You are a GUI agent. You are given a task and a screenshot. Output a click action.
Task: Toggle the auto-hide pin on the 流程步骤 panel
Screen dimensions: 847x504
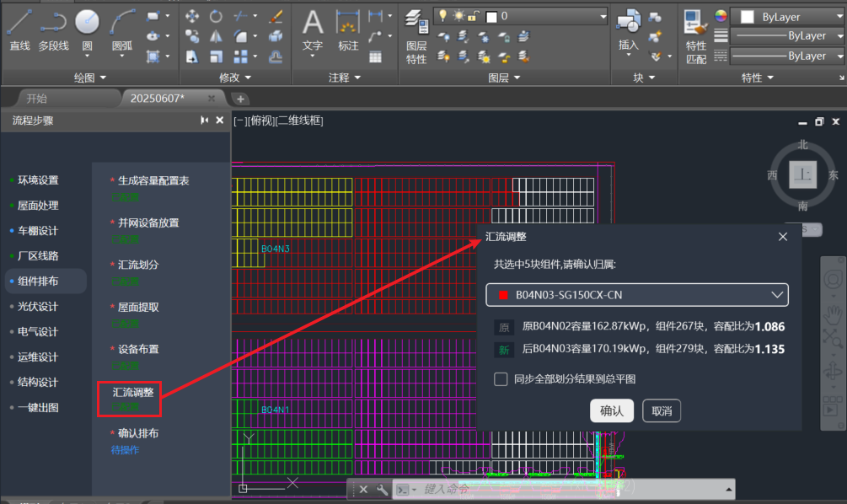coord(204,120)
